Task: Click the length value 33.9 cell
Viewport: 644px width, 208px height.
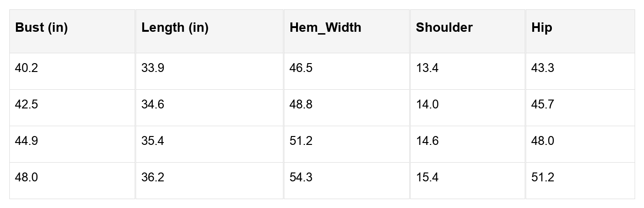Action: coord(210,72)
